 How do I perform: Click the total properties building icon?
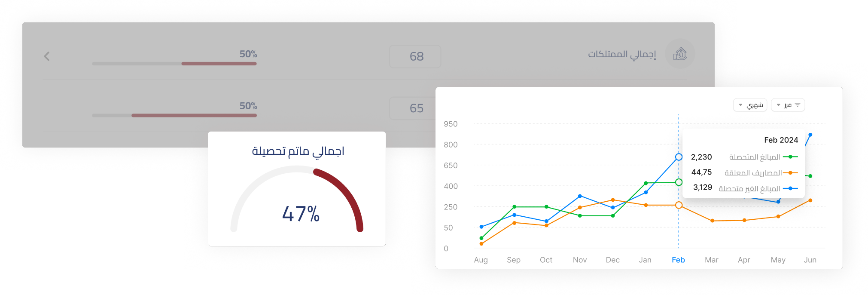680,54
